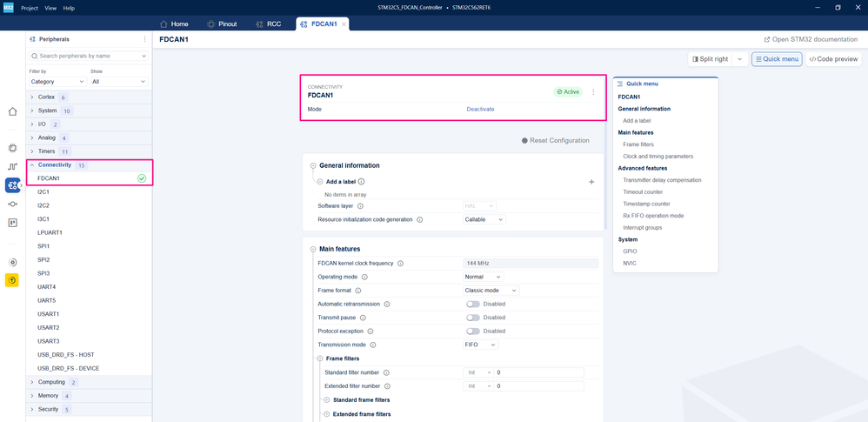868x422 pixels.
Task: Expand Standard frame filters section
Action: pos(327,400)
